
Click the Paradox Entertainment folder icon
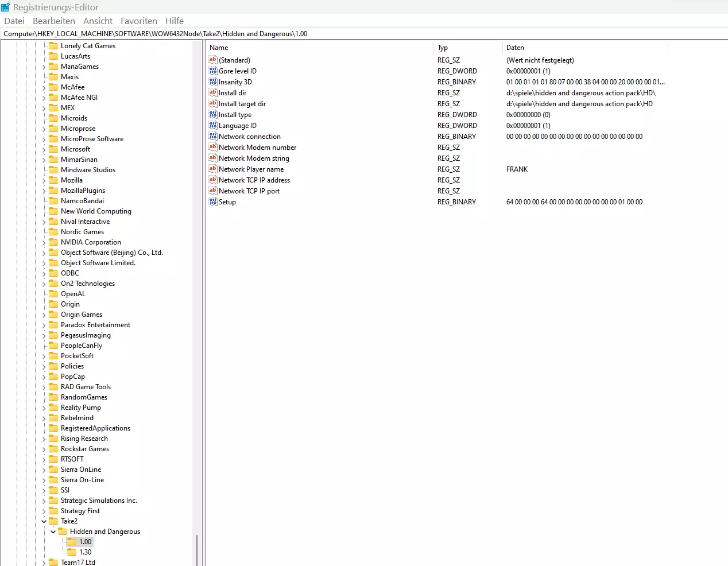click(x=53, y=324)
